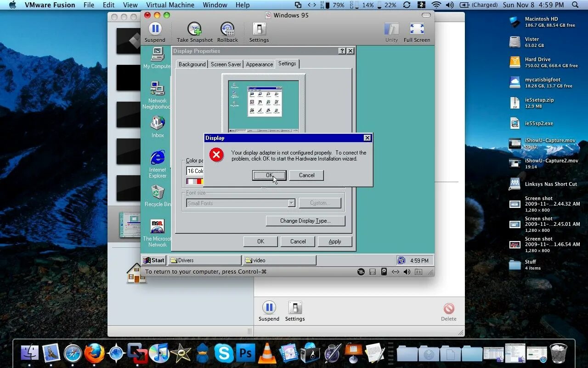Click Suspend in the background library window
This screenshot has height=368, width=588.
coord(269,311)
